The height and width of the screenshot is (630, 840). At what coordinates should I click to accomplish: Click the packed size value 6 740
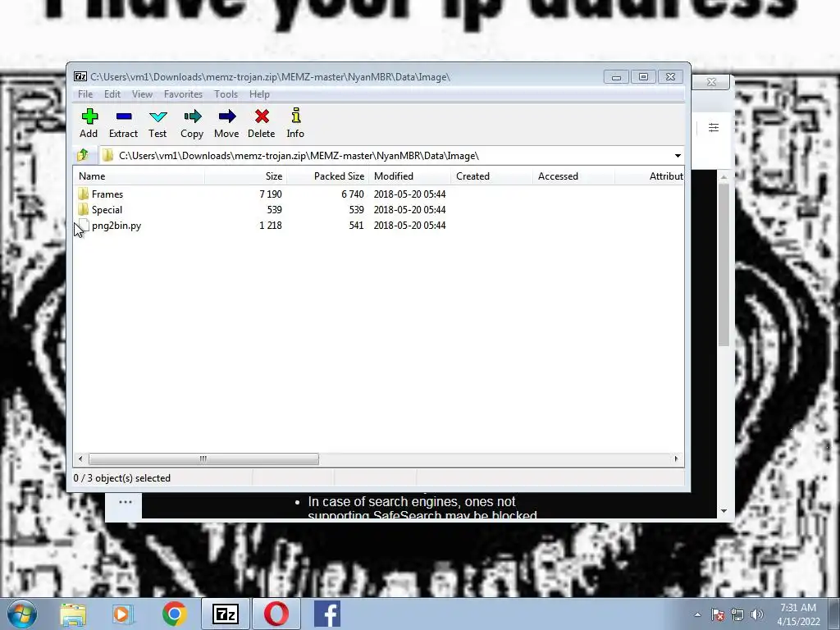[353, 194]
